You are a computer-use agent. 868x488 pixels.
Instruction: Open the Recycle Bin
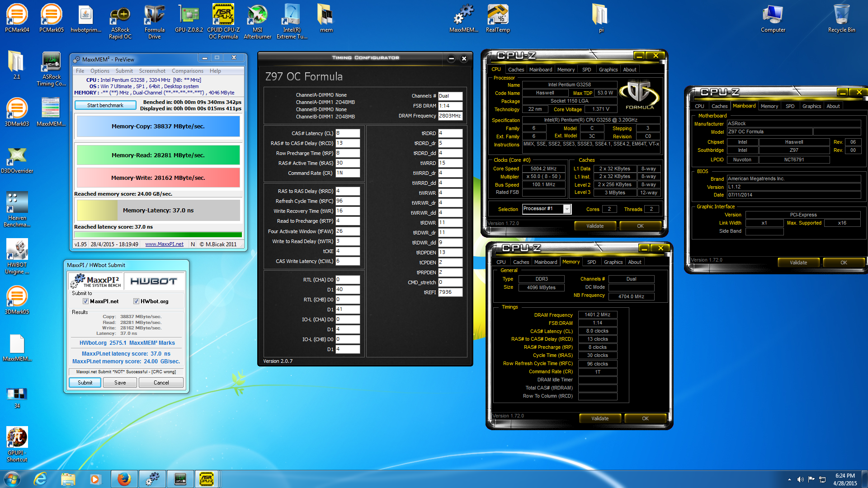point(841,18)
